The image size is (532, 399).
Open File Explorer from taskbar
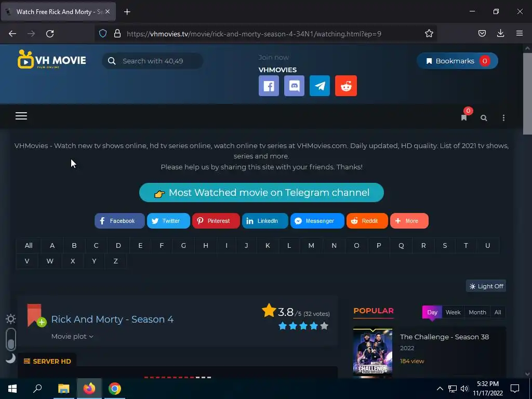point(63,389)
